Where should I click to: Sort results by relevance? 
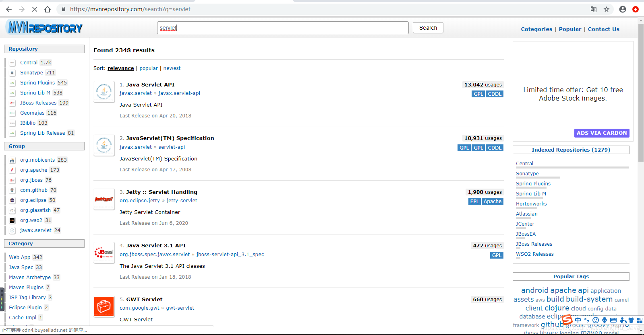pyautogui.click(x=120, y=68)
